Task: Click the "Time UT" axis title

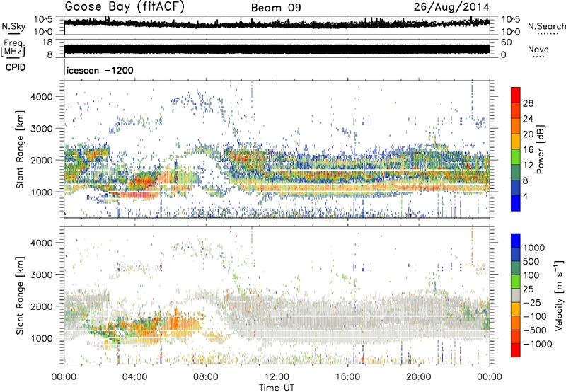Action: point(277,388)
